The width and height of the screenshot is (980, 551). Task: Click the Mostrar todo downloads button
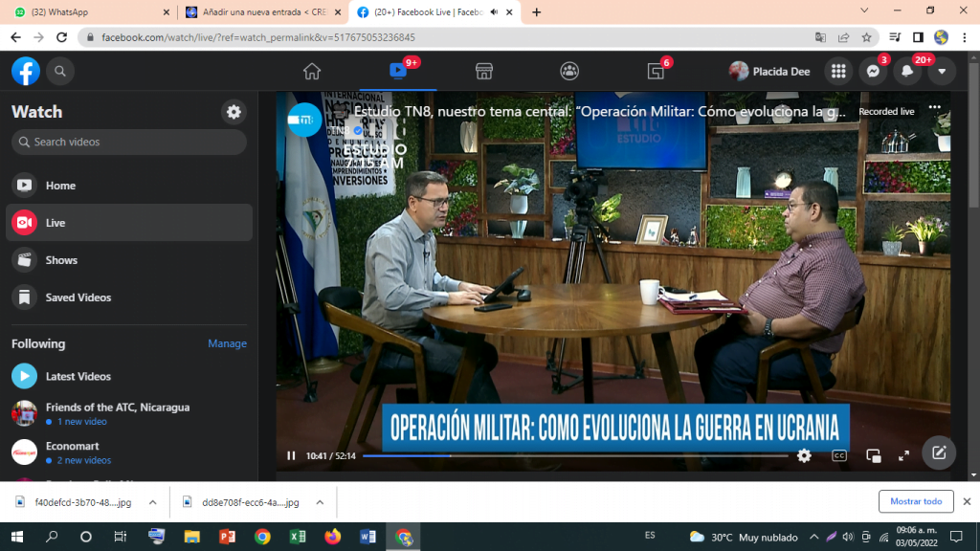coord(916,501)
